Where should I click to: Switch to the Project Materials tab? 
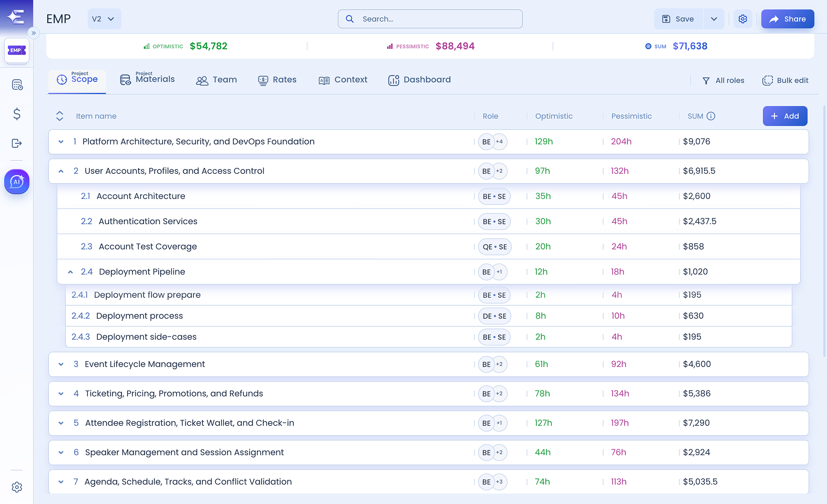click(148, 79)
